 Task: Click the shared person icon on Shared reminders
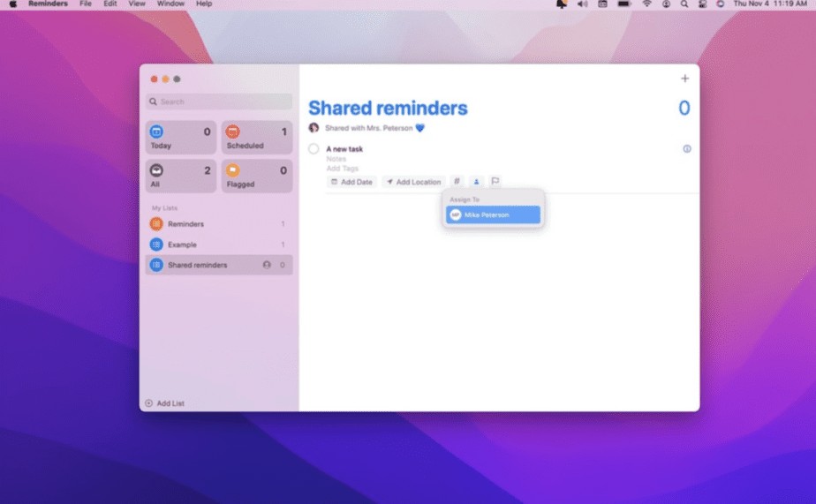click(x=267, y=265)
